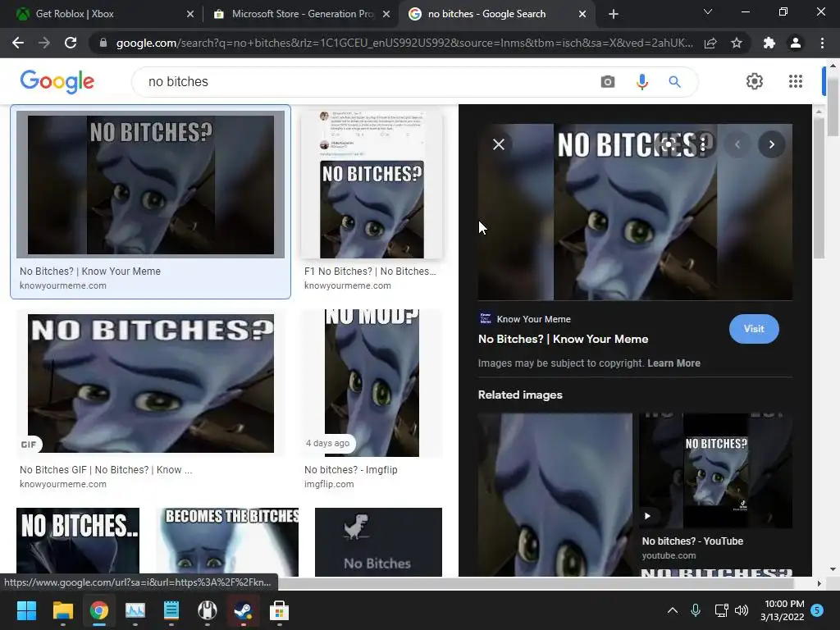Open File Explorer from taskbar
The width and height of the screenshot is (840, 630).
tap(62, 610)
